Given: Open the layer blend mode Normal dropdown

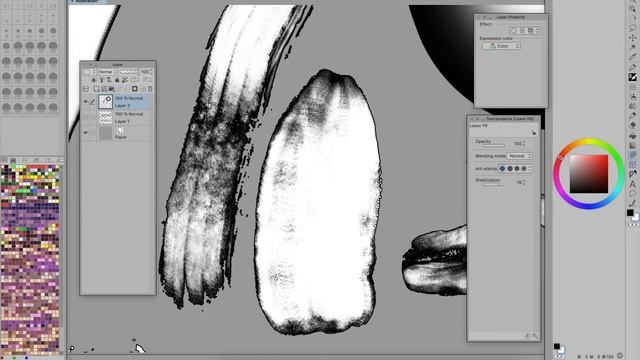Looking at the screenshot, I should pos(108,72).
